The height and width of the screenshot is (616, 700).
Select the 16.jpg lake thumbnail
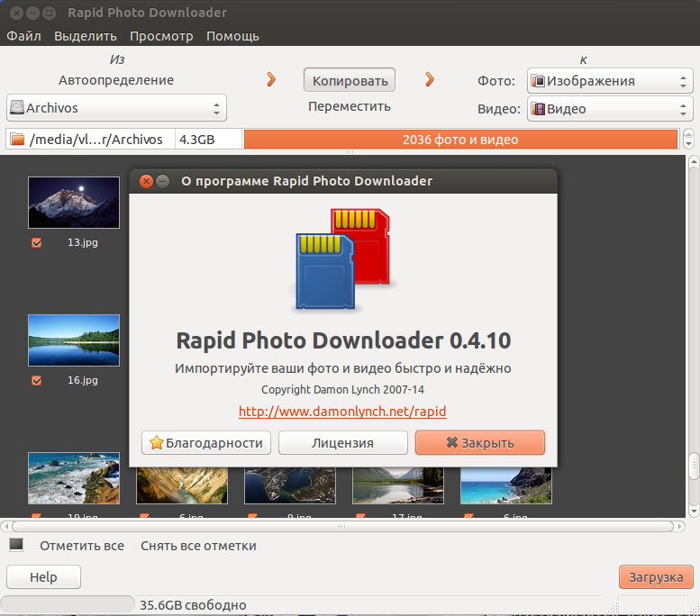coord(74,340)
